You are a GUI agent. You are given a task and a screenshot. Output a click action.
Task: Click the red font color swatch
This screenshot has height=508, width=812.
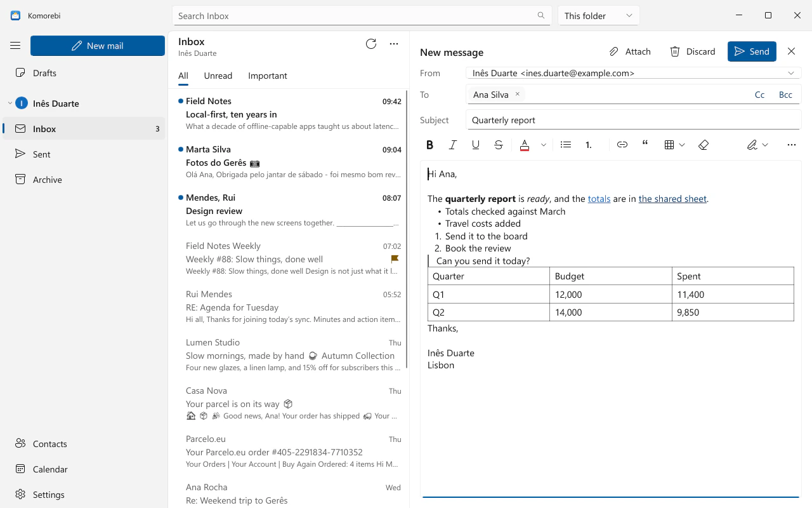click(x=525, y=145)
